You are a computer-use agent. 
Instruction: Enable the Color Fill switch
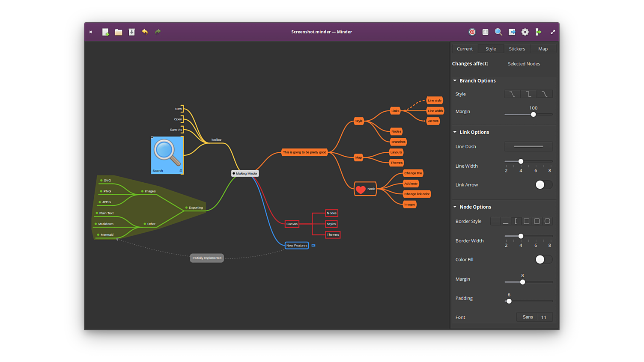543,260
